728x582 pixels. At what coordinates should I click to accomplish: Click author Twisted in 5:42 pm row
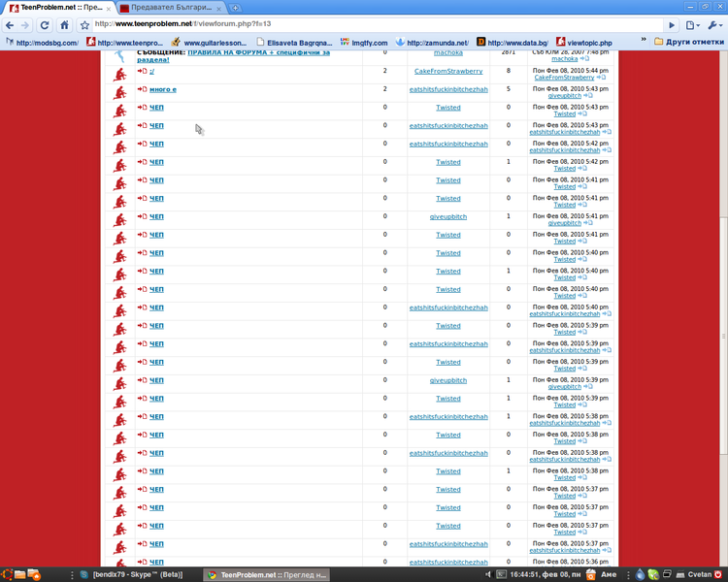click(448, 162)
